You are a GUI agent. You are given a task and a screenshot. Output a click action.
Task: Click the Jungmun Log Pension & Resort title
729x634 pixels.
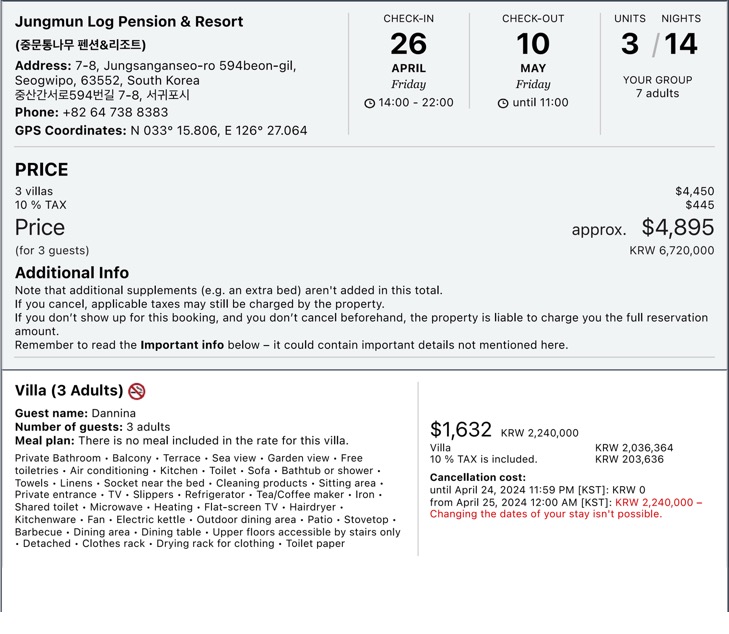coord(129,22)
